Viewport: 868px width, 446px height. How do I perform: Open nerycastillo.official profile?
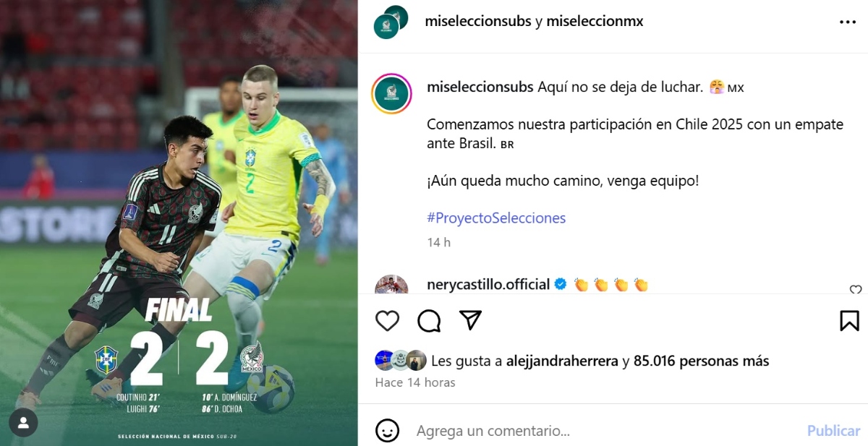[x=488, y=284]
